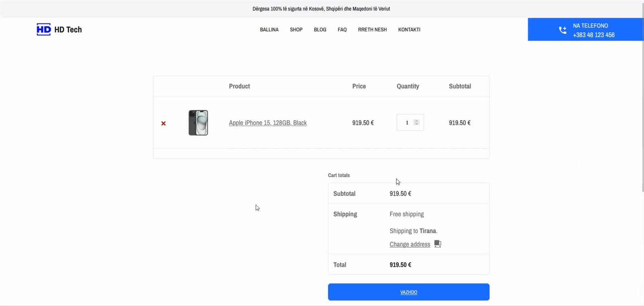This screenshot has height=306, width=644.
Task: Open the KONTAKTI page
Action: (x=409, y=30)
